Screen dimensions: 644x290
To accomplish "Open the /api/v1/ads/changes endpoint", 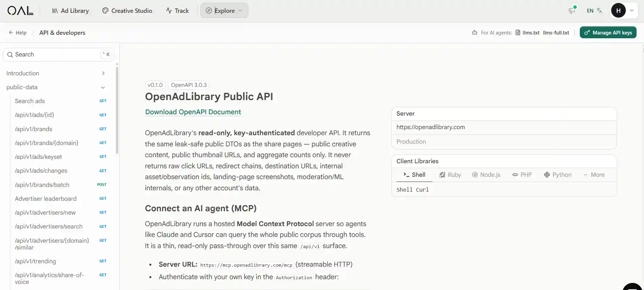I will [x=60, y=171].
